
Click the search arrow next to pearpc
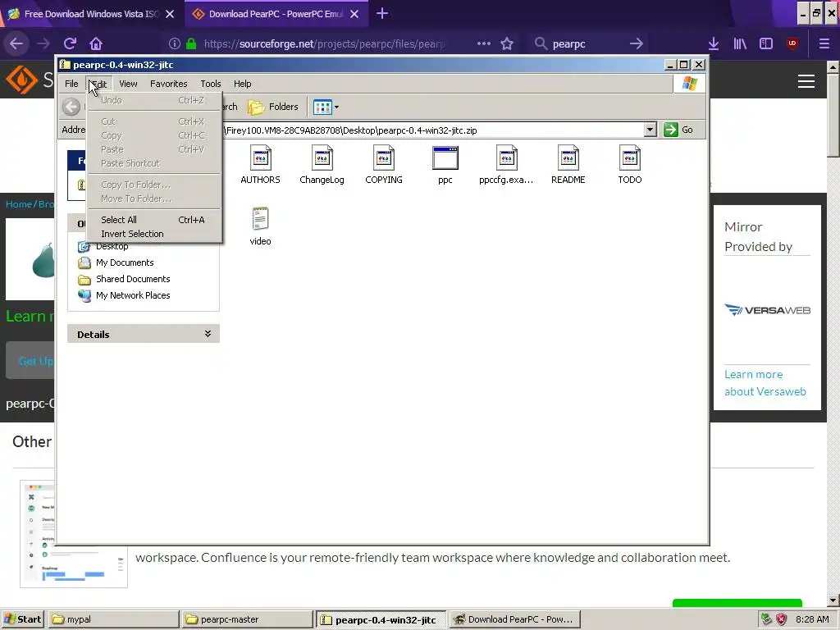pyautogui.click(x=637, y=43)
